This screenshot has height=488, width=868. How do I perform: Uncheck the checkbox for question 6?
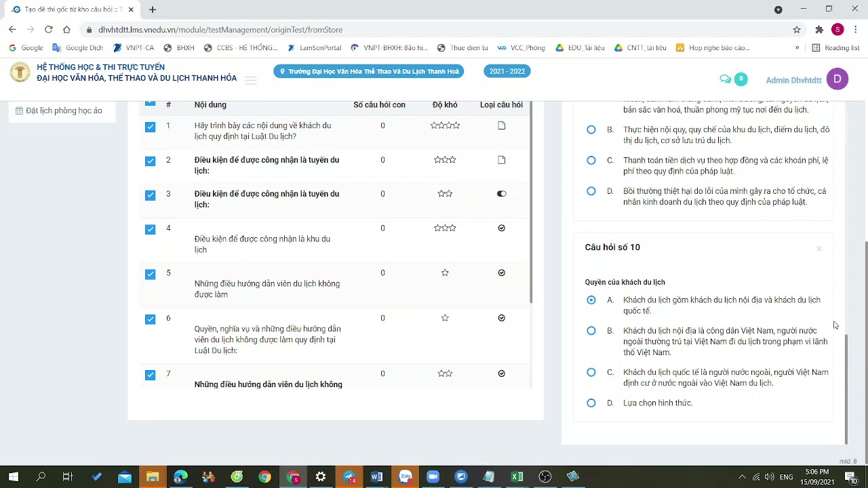[x=150, y=319]
